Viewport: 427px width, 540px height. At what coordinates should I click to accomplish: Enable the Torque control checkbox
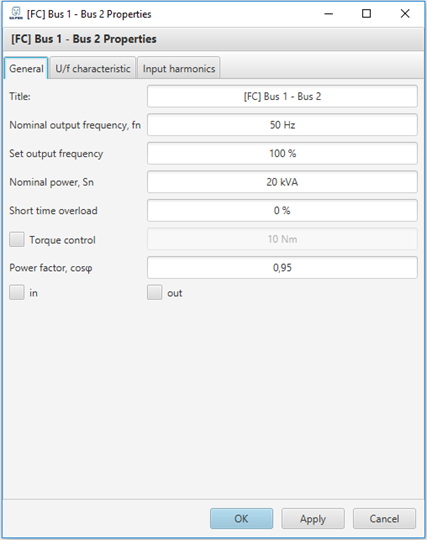point(17,239)
